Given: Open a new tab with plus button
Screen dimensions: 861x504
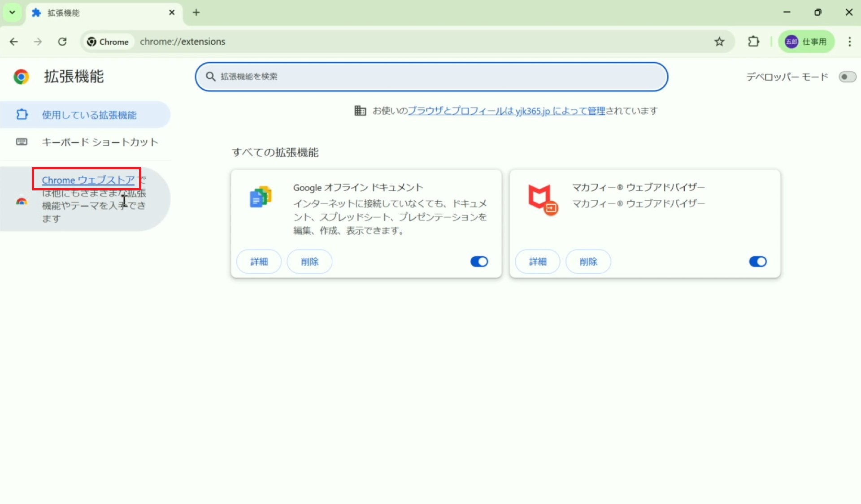Looking at the screenshot, I should pyautogui.click(x=196, y=13).
